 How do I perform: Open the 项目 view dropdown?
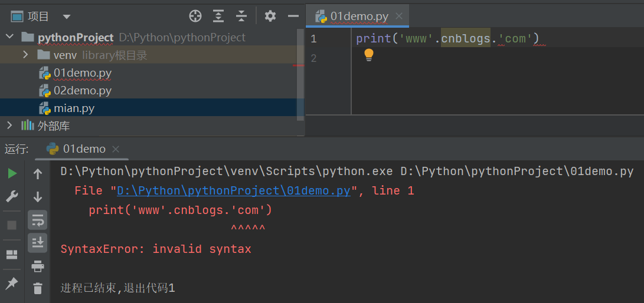pos(66,17)
